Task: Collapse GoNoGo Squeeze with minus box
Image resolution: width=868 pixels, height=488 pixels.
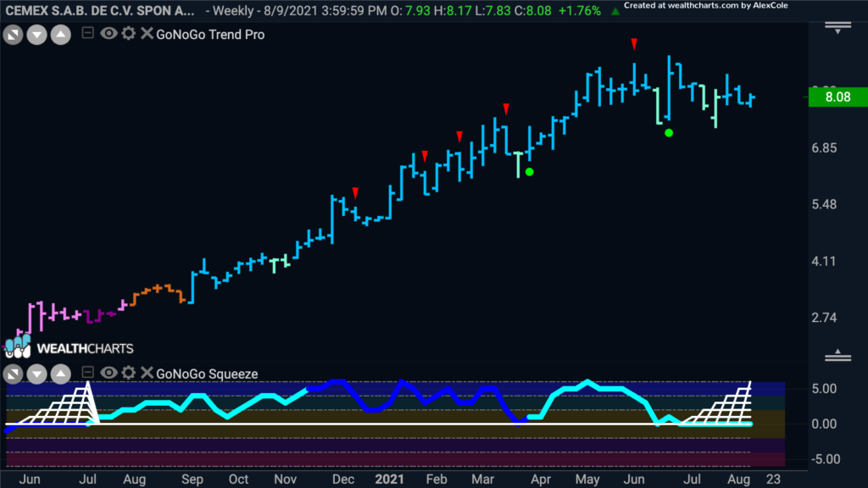Action: click(x=87, y=373)
